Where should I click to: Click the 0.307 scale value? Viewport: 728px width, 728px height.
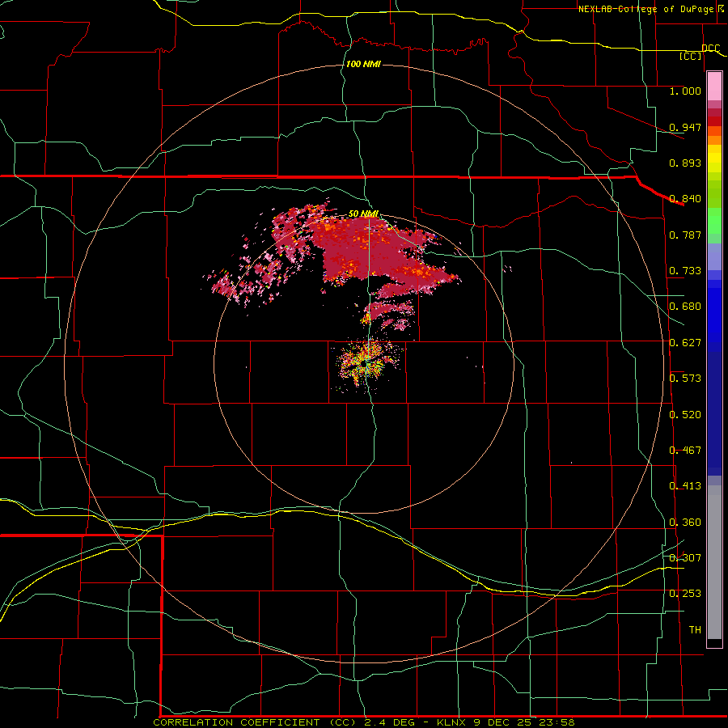(x=685, y=558)
